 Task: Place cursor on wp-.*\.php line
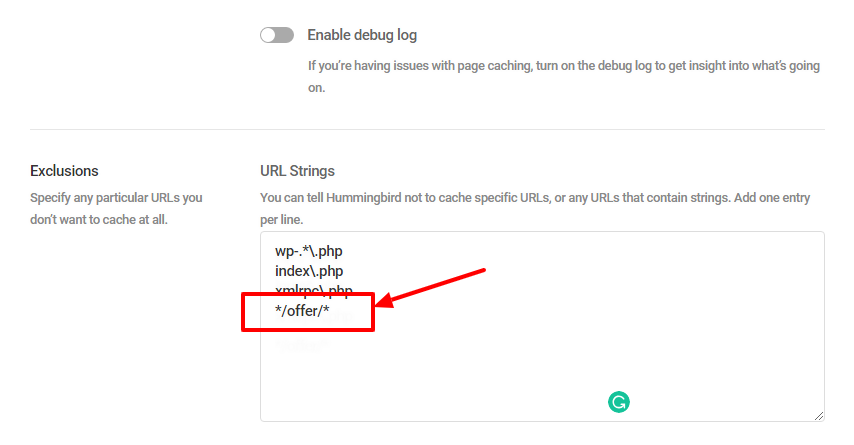pyautogui.click(x=309, y=251)
